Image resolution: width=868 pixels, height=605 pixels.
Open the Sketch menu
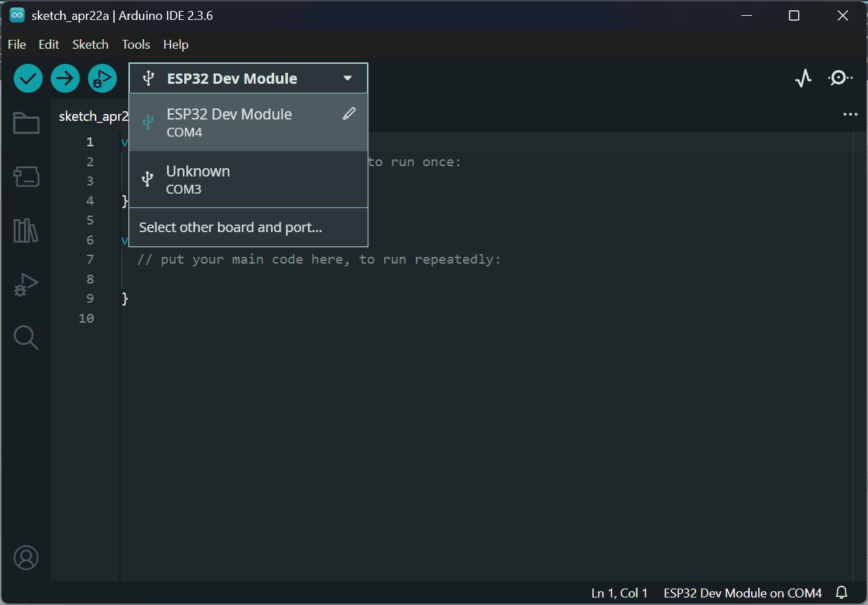click(x=90, y=44)
